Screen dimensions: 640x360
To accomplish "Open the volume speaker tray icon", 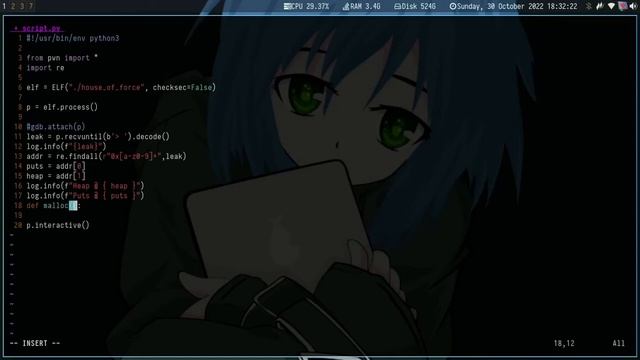I will click(x=633, y=6).
